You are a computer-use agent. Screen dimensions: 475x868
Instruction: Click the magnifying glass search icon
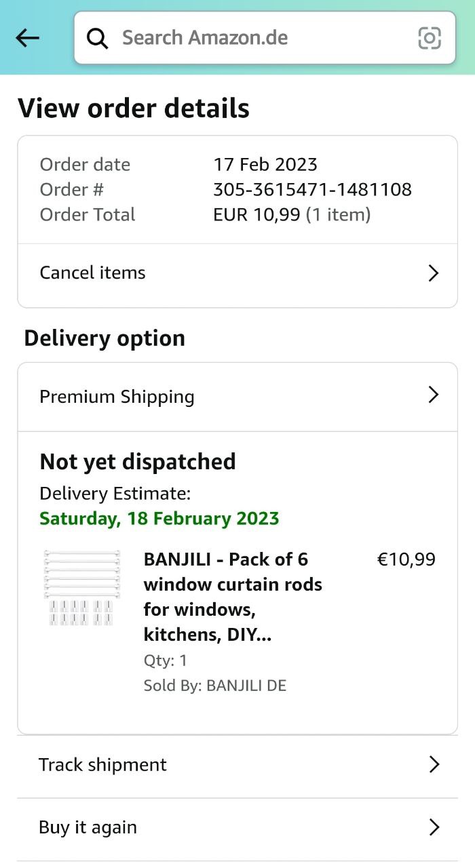click(x=98, y=38)
